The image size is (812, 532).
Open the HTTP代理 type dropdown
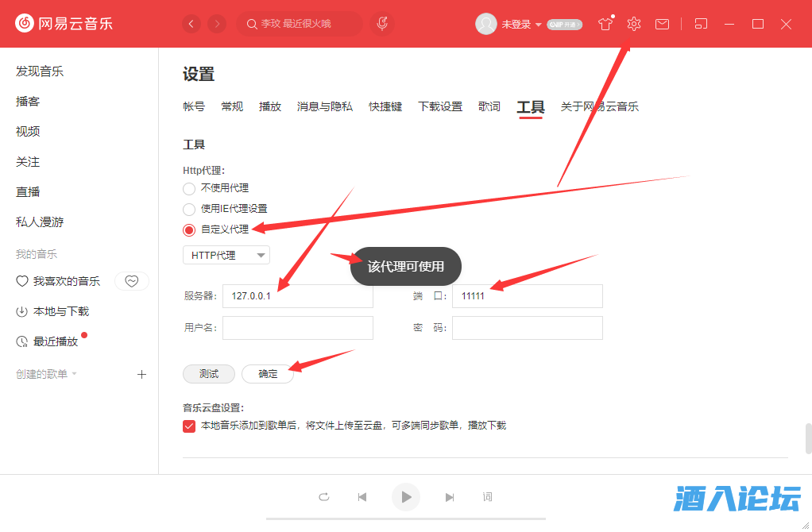click(x=226, y=255)
